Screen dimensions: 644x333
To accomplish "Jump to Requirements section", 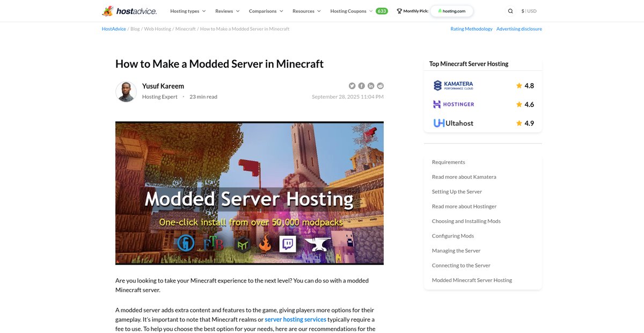I will coord(449,162).
